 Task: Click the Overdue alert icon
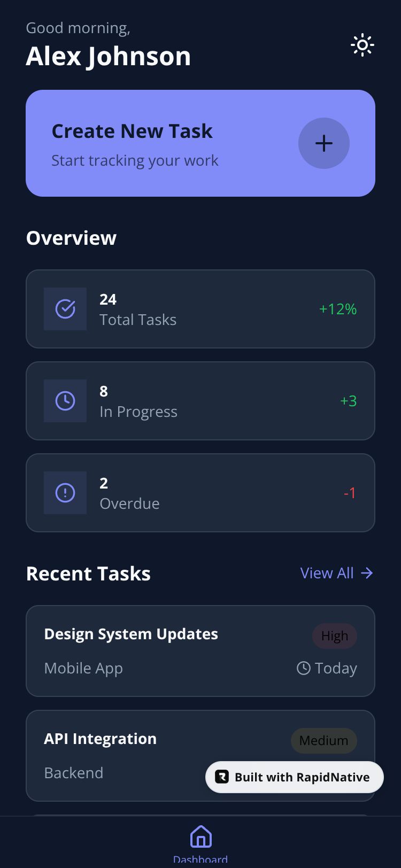coord(65,493)
